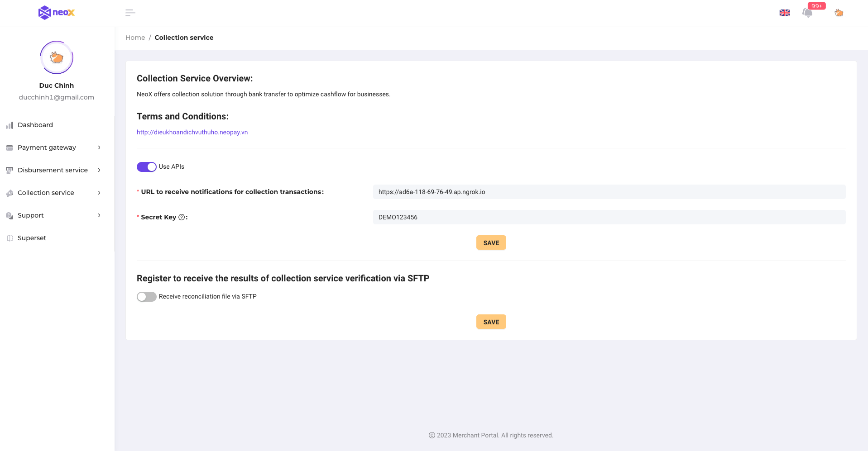Expand the Disbursement service chevron

[99, 170]
